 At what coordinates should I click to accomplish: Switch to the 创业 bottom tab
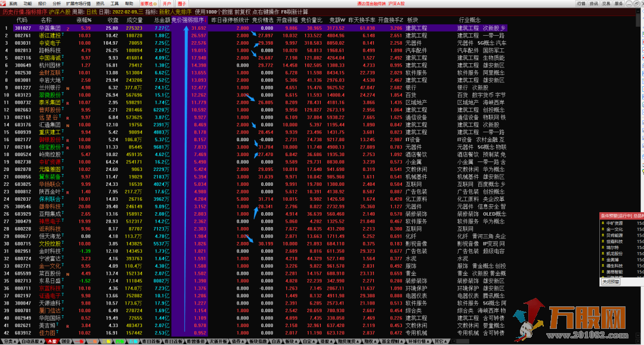click(x=66, y=341)
